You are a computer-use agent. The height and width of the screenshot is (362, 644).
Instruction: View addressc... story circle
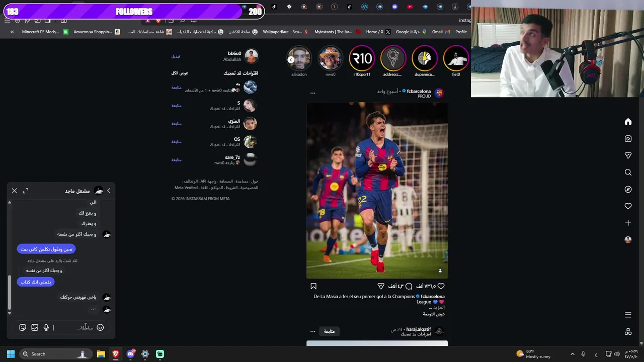[393, 59]
